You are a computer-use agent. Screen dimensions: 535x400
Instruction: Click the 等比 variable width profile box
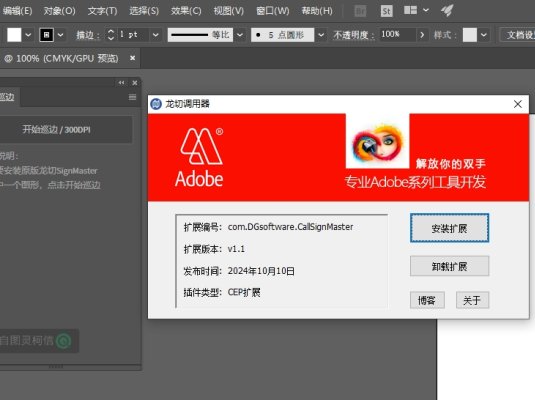point(200,35)
